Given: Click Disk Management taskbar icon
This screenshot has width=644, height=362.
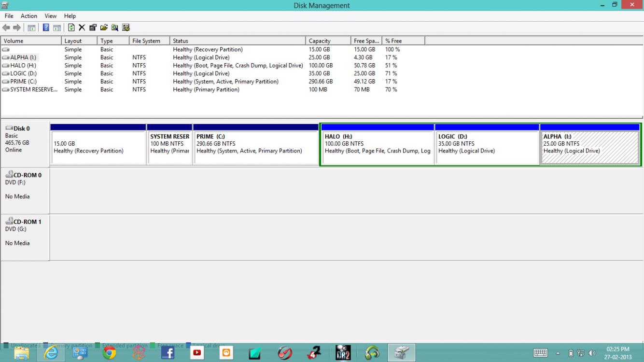Looking at the screenshot, I should 402,353.
